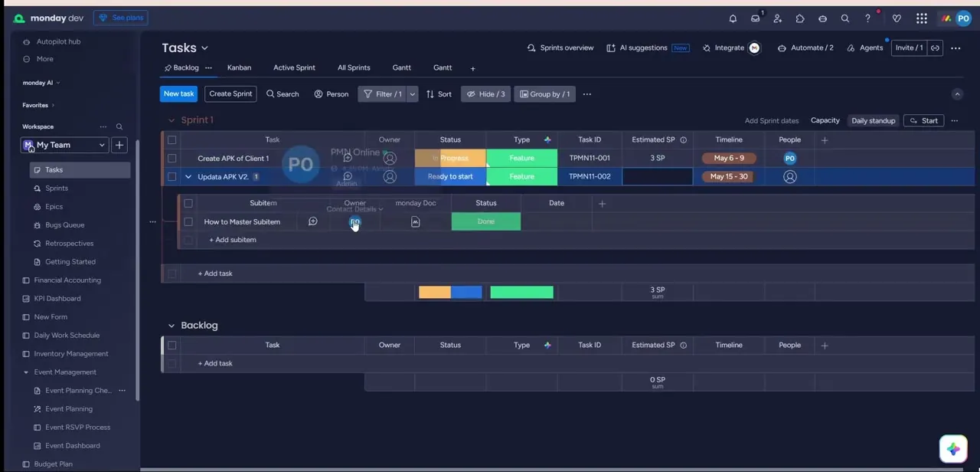980x472 pixels.
Task: Add a new board view with plus
Action: click(x=472, y=68)
